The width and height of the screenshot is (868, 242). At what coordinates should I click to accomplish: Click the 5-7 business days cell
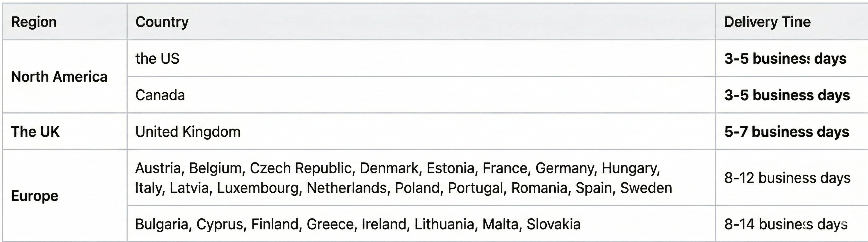tap(786, 132)
